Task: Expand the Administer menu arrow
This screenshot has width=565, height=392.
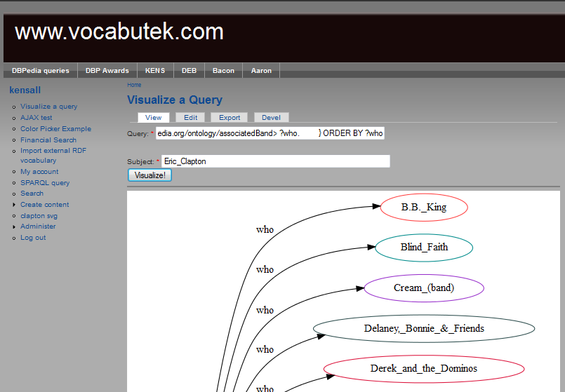Action: 14,227
